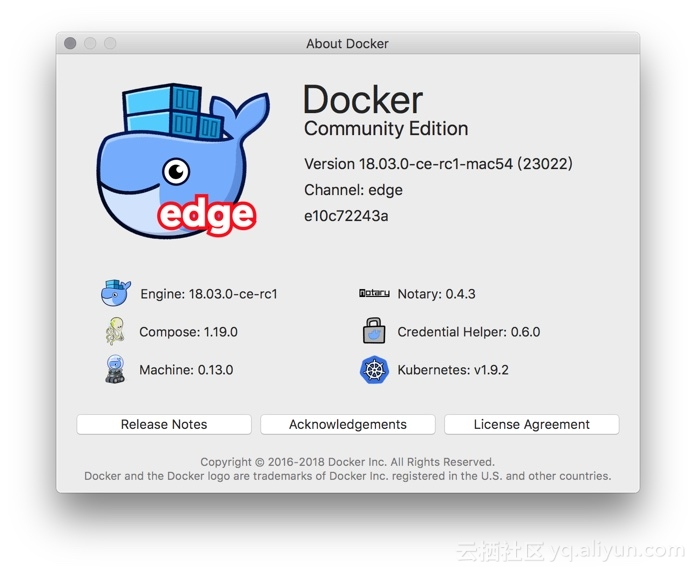Click the disabled zoom window button
The height and width of the screenshot is (573, 696).
click(110, 43)
